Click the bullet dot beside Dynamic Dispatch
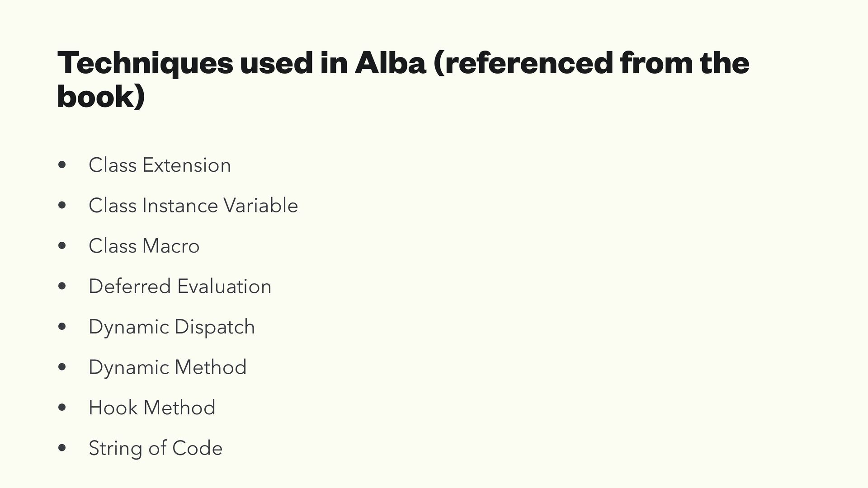The height and width of the screenshot is (488, 868). point(62,327)
